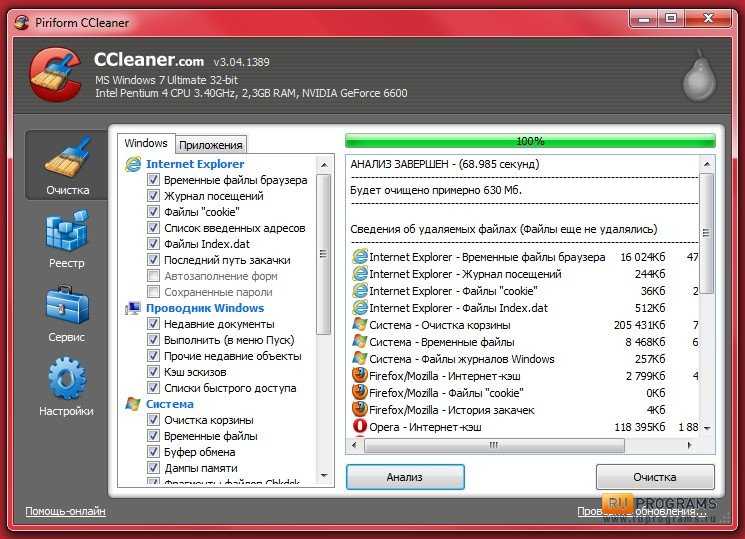Toggle Система Временные файлы checkbox

(x=153, y=436)
